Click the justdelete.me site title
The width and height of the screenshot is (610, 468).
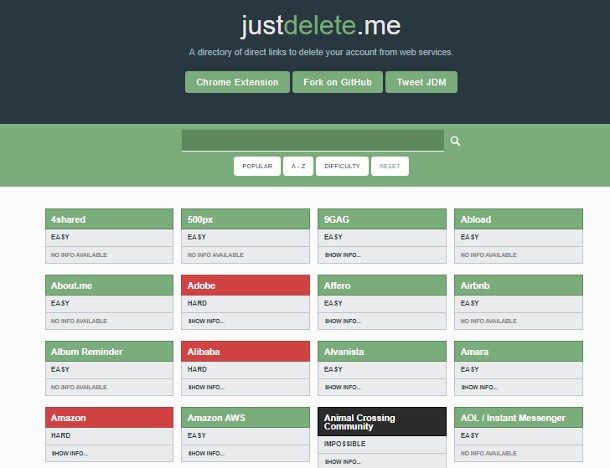(x=321, y=26)
